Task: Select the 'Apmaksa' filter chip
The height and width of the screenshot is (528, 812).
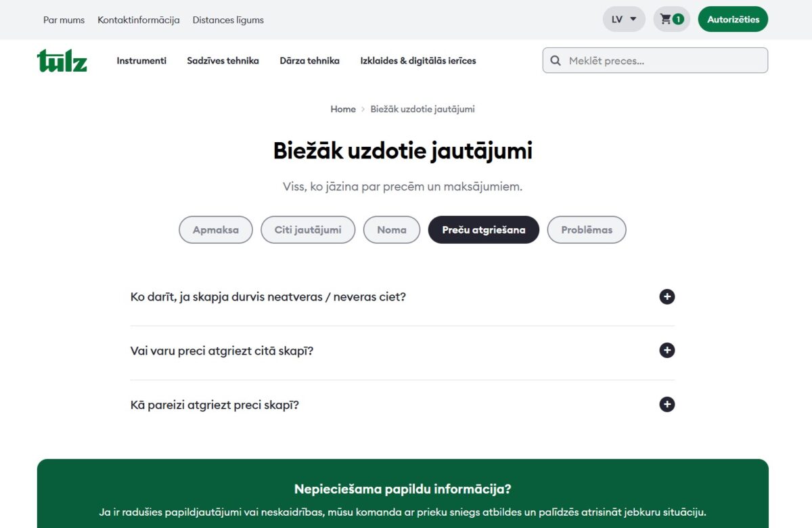Action: (215, 229)
